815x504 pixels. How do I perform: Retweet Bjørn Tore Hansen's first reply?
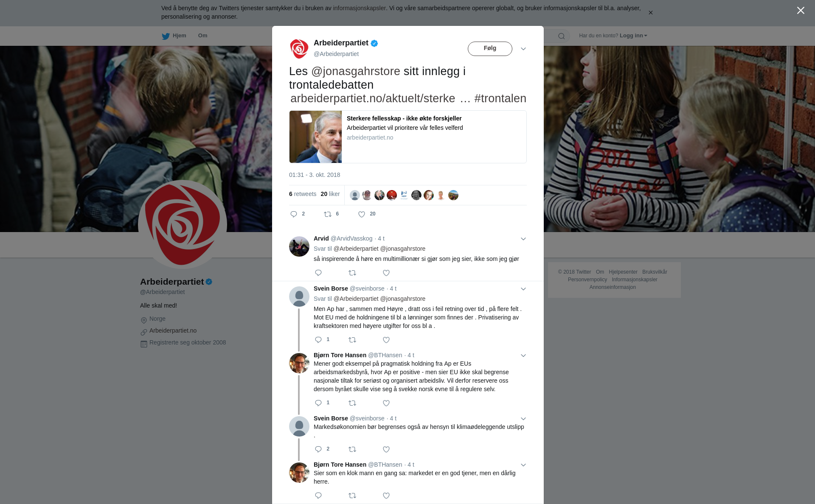[352, 403]
